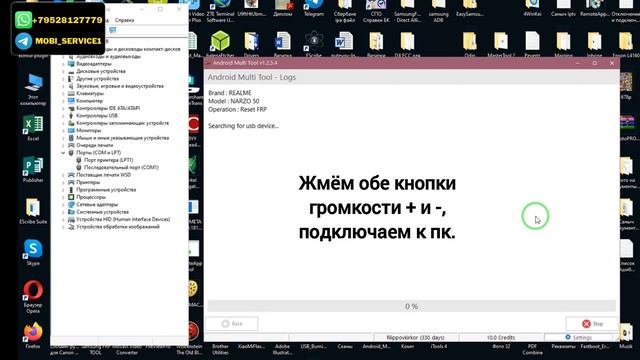640x360 pixels.
Task: Open the Диплом desktop icon
Action: click(x=283, y=8)
